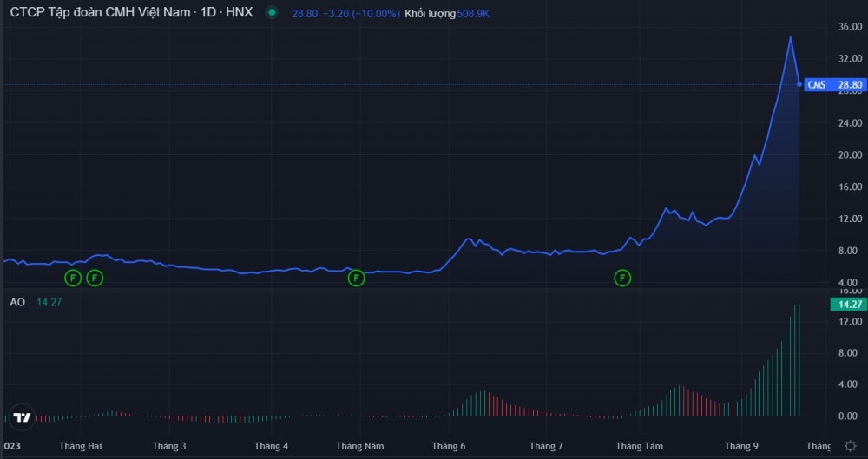Click the Tháng 7 time axis label

pos(546,446)
